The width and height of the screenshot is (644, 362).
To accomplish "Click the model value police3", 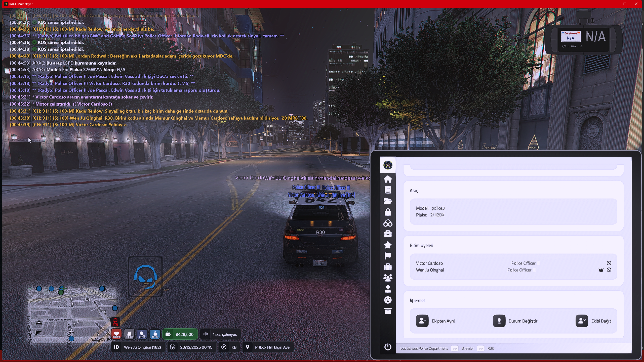I will pos(438,208).
